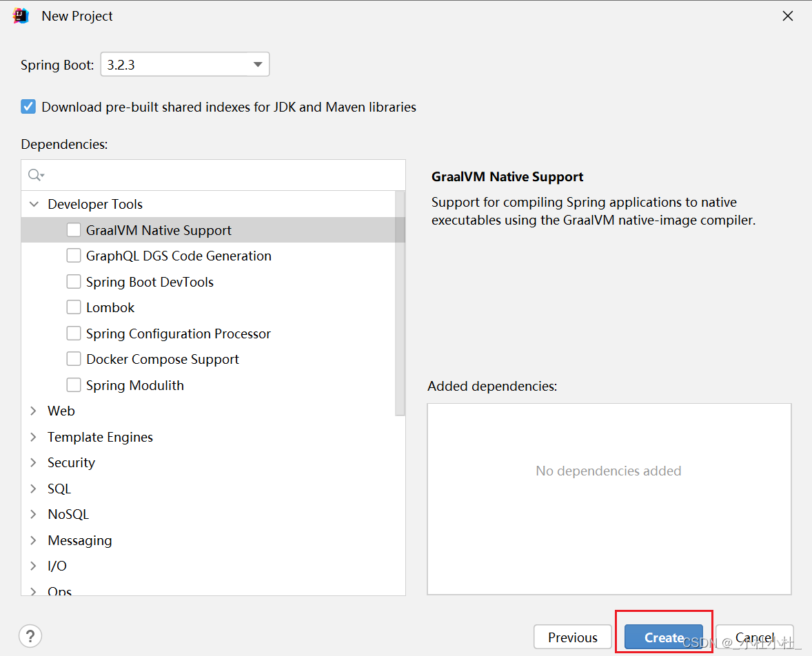Expand the Security category
812x656 pixels.
pyautogui.click(x=34, y=462)
